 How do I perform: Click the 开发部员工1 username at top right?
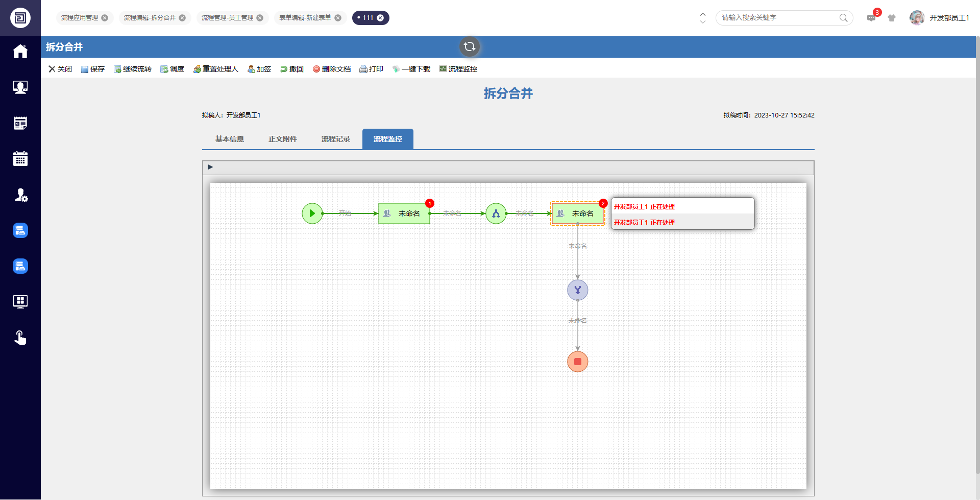(x=949, y=18)
